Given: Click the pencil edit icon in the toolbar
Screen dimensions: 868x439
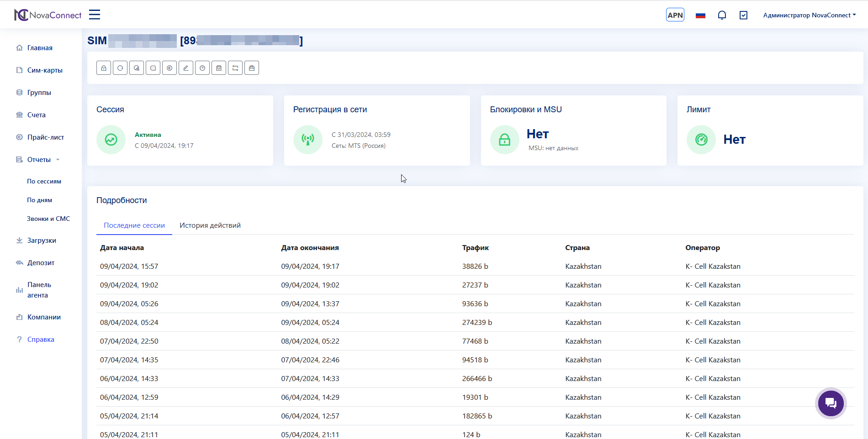Looking at the screenshot, I should [186, 68].
